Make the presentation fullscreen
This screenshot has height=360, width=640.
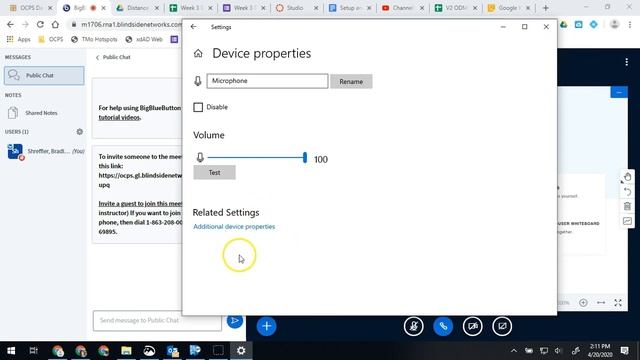618,302
